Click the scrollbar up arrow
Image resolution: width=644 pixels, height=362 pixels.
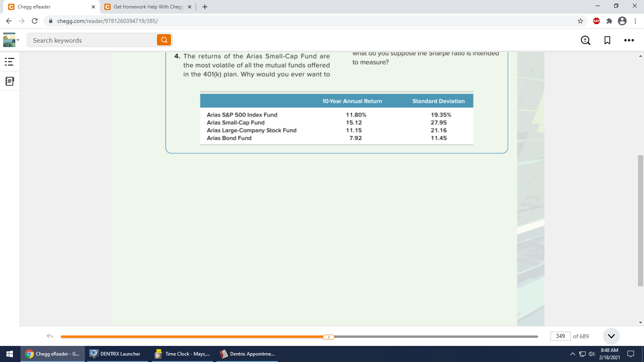click(640, 56)
